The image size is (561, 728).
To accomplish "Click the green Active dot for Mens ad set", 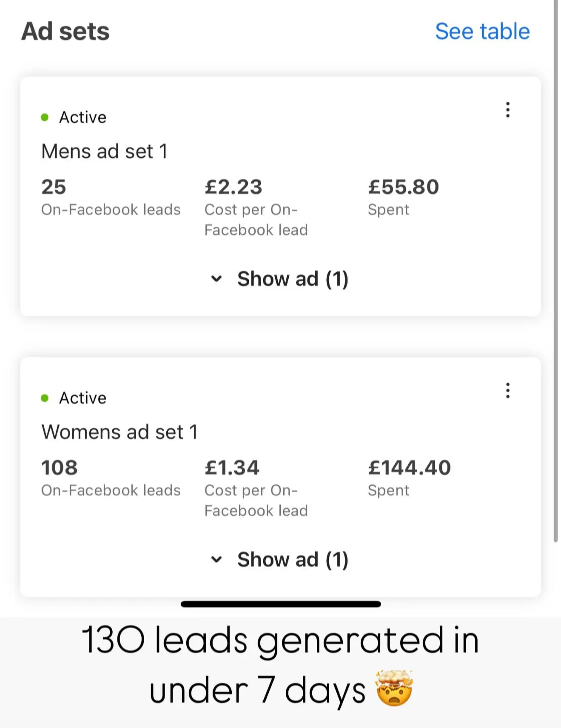I will pos(45,117).
